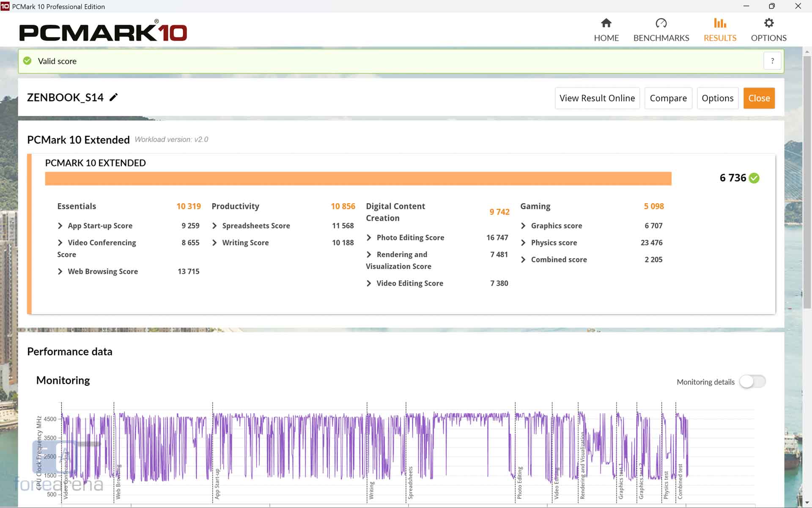Click the Compare button

pos(668,98)
